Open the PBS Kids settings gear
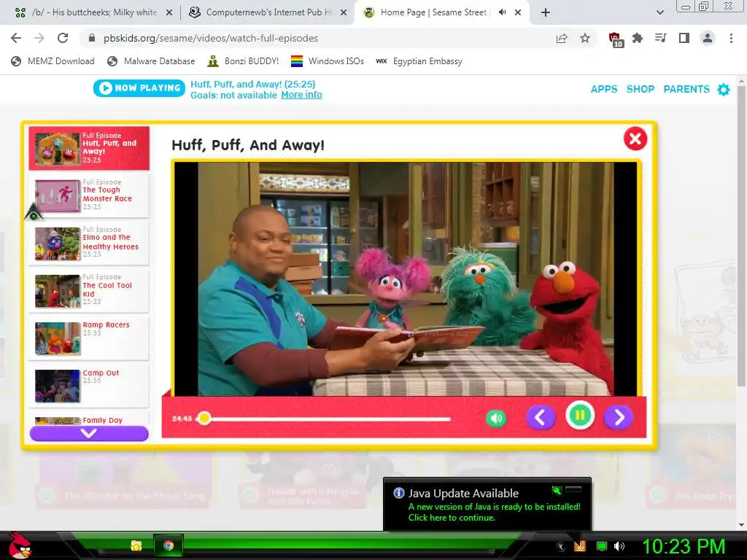This screenshot has width=747, height=560. pos(724,89)
